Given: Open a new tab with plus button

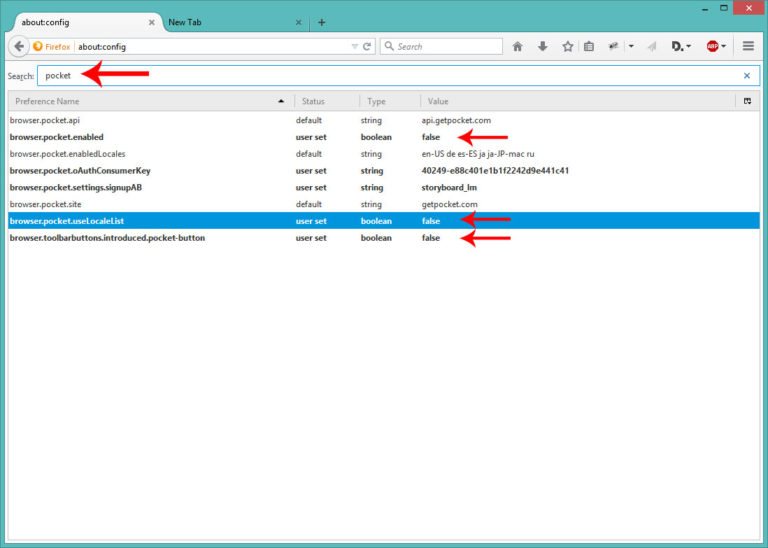Looking at the screenshot, I should [x=322, y=23].
